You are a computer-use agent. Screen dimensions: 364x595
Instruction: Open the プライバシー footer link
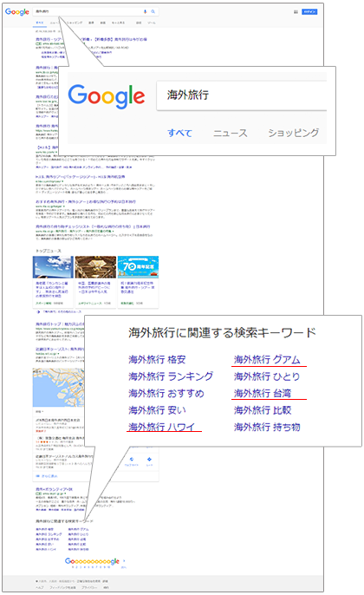(x=89, y=587)
